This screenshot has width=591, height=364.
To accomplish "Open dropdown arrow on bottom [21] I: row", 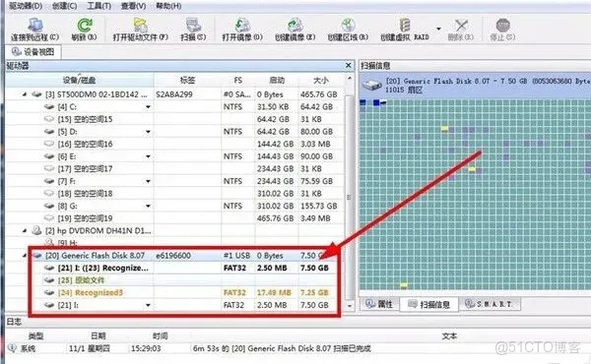I will [x=148, y=305].
